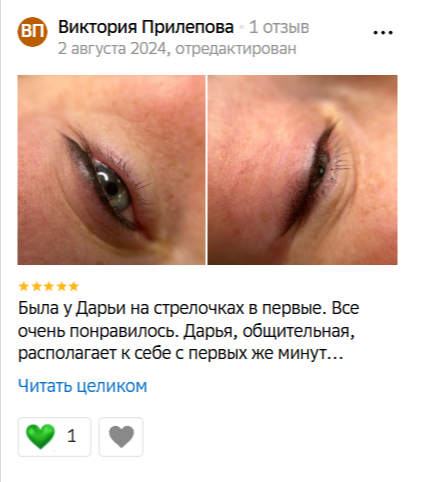422x482 pixels.
Task: Click the 1 отзыв review count
Action: [279, 27]
